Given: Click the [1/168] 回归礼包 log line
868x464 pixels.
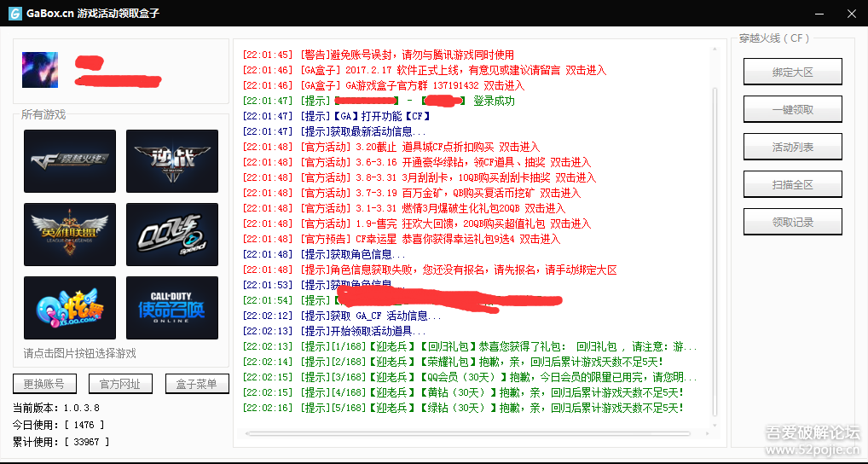Looking at the screenshot, I should tap(470, 346).
